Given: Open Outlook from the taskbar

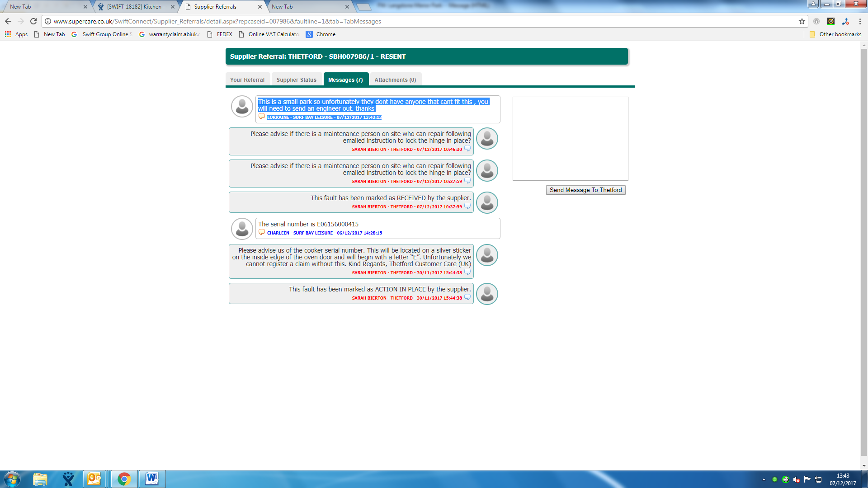Looking at the screenshot, I should pos(94,479).
